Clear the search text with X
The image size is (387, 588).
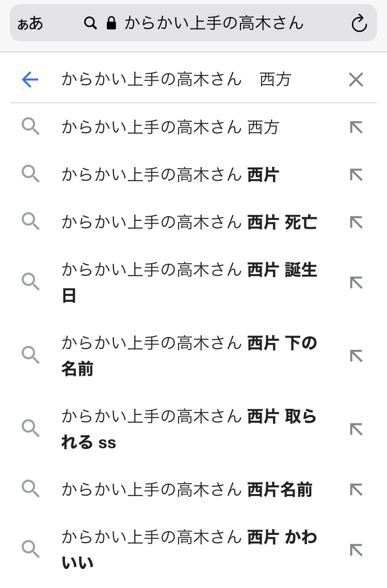(356, 80)
